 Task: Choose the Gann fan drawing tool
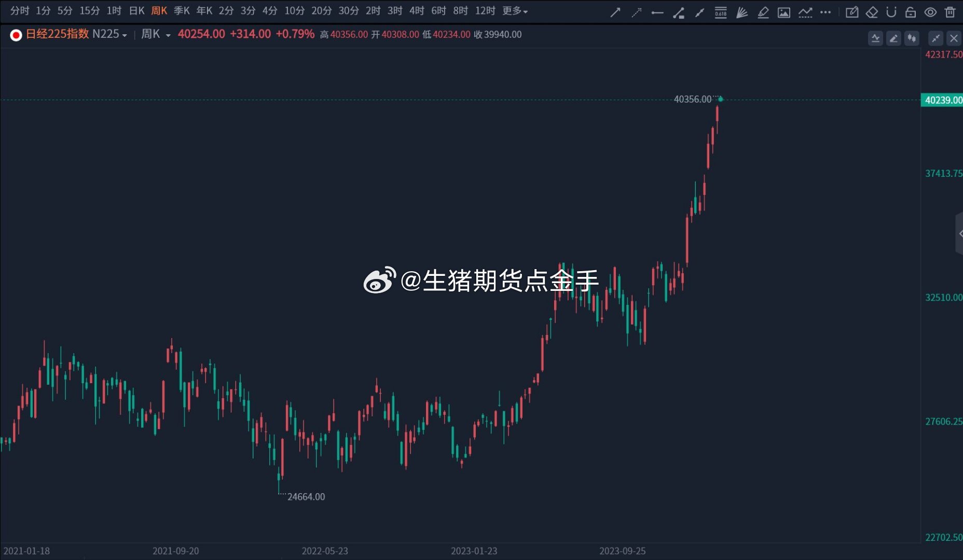(742, 12)
